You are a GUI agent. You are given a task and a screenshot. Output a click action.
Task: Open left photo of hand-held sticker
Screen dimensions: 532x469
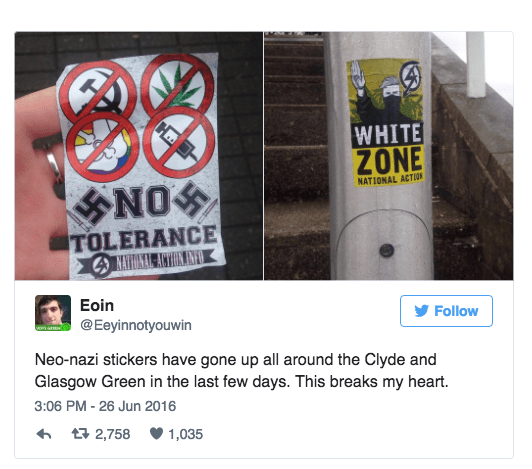pos(139,156)
